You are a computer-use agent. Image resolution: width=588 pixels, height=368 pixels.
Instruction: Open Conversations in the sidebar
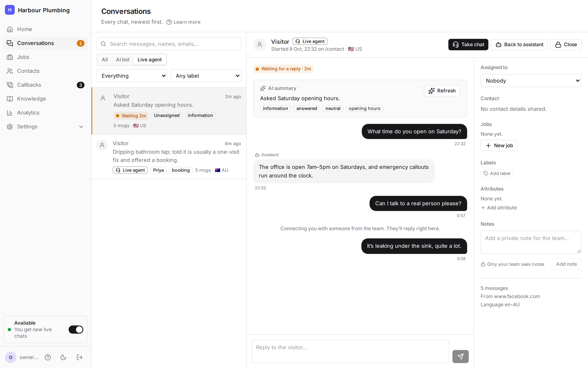pos(46,43)
